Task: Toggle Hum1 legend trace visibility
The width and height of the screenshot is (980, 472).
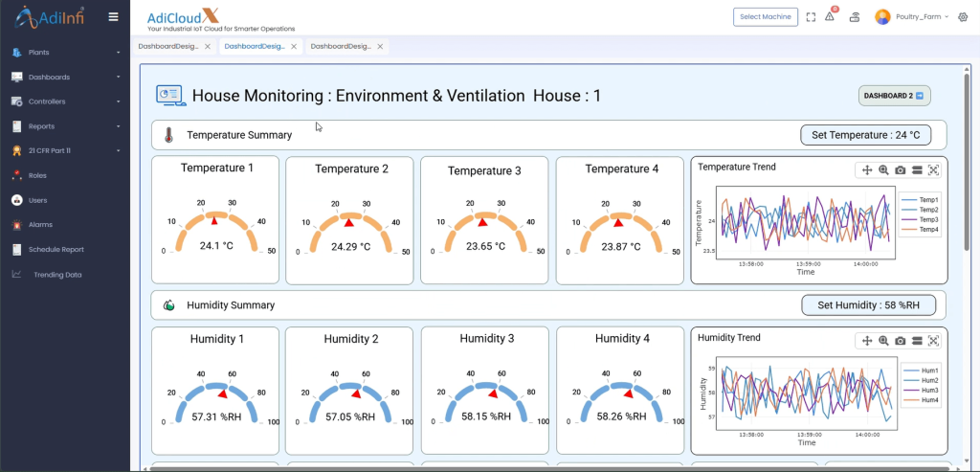Action: [922, 371]
